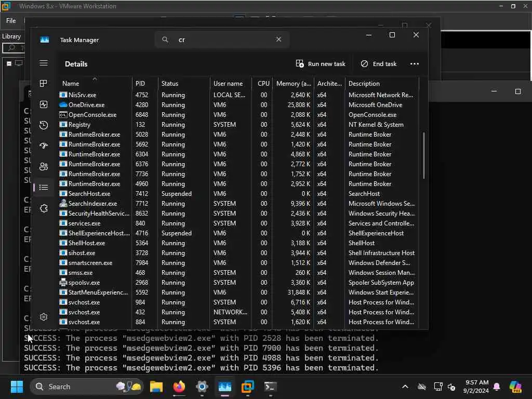
Task: Open VMware Workstation taskbar icon
Action: (x=248, y=387)
